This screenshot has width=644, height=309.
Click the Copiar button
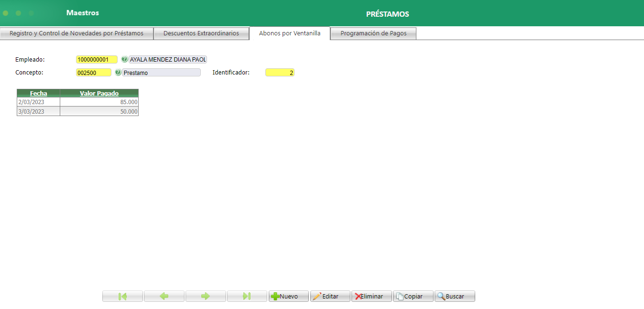[413, 296]
